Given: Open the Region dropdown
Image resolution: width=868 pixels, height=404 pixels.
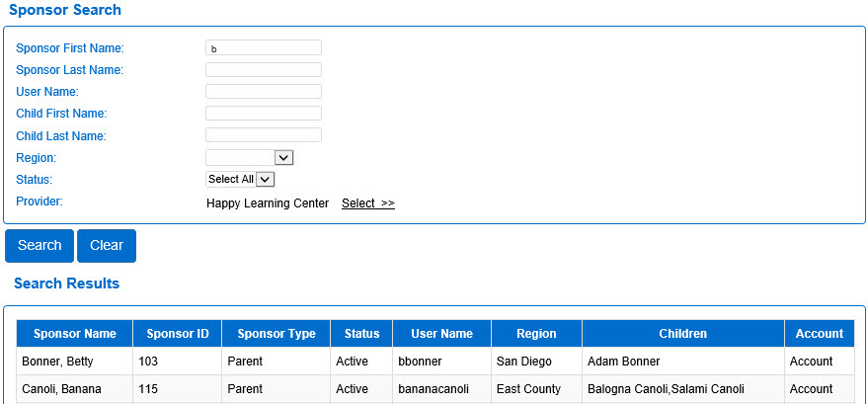Looking at the screenshot, I should 249,158.
